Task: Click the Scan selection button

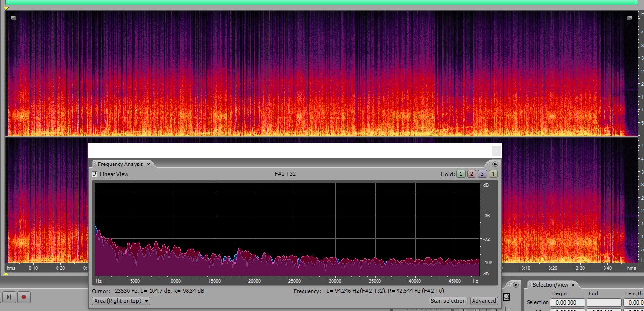Action: coord(448,301)
